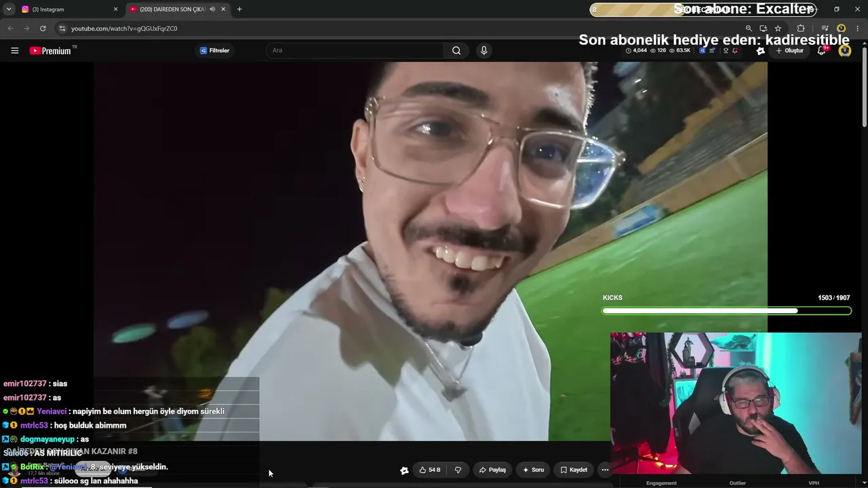
Task: Mute the YouTube tab audio icon
Action: 212,9
